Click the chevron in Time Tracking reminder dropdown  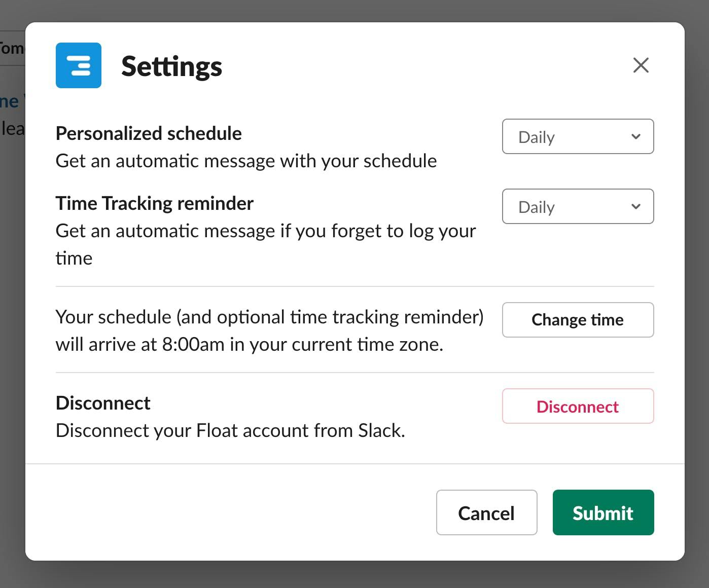[636, 206]
